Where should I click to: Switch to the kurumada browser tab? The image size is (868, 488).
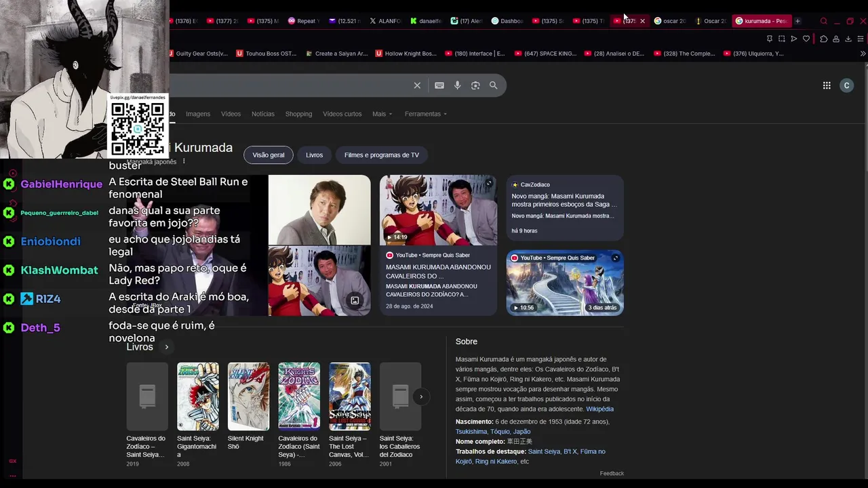pyautogui.click(x=760, y=21)
